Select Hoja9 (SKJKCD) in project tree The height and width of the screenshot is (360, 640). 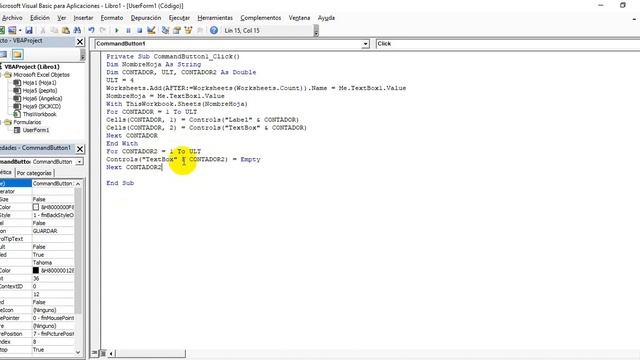42,106
